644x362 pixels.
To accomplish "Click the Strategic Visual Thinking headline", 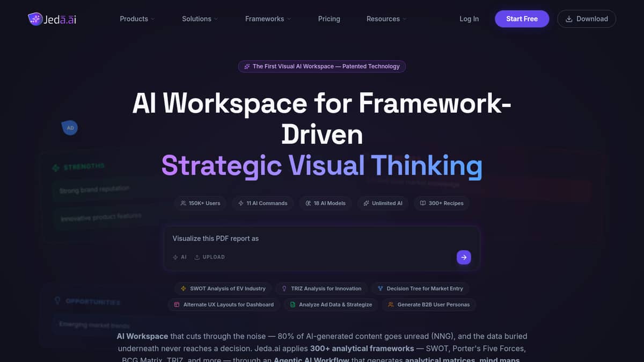I will pos(322,165).
